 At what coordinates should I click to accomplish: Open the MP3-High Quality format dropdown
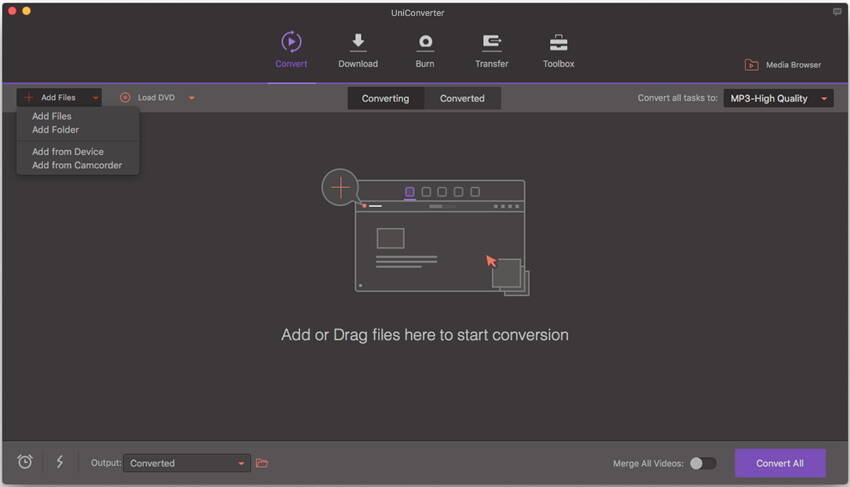click(x=778, y=98)
